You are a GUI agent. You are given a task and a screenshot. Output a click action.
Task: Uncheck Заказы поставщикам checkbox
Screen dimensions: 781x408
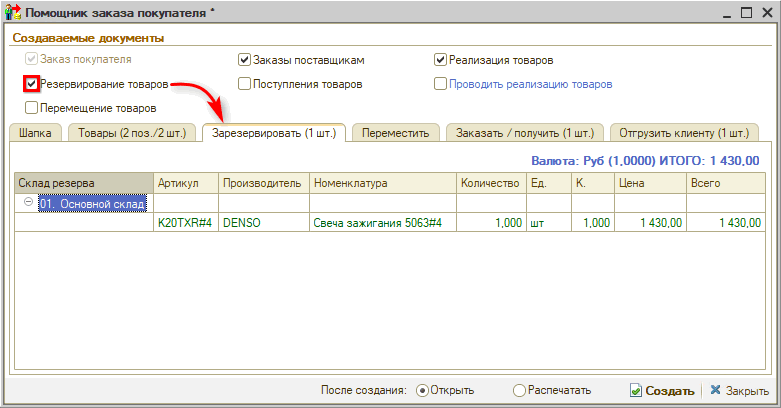pos(245,60)
